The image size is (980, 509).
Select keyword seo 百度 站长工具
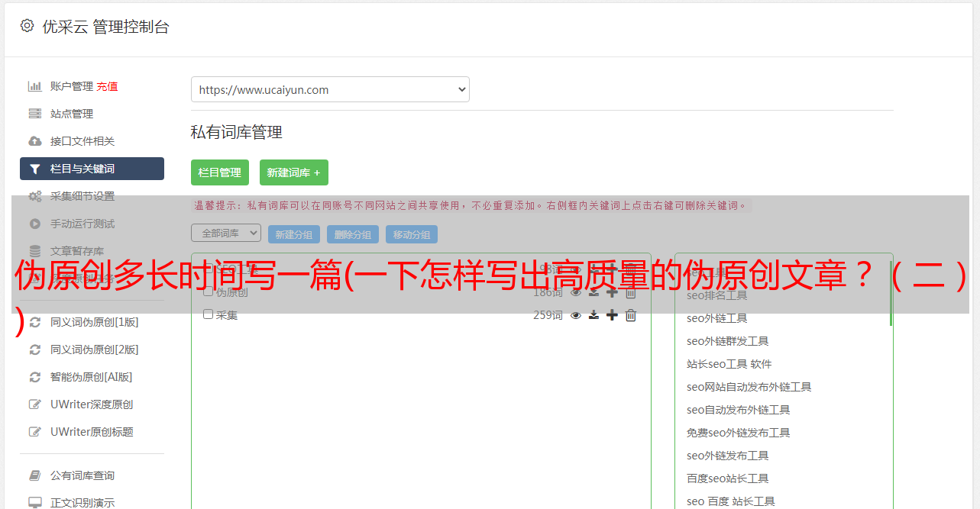[x=731, y=501]
